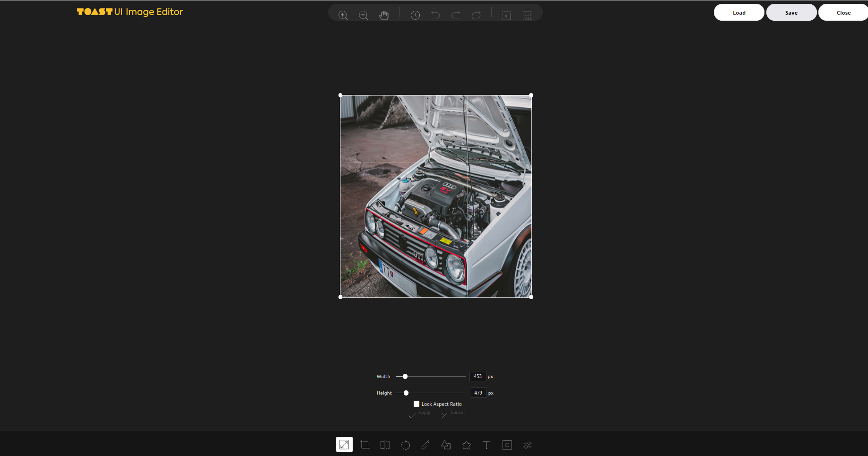Viewport: 868px width, 456px height.
Task: Click the Zoom In magnifier icon
Action: (343, 15)
